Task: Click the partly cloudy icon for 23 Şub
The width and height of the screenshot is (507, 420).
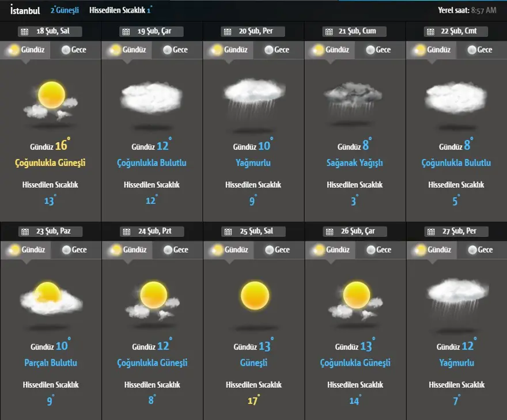Action: point(51,298)
